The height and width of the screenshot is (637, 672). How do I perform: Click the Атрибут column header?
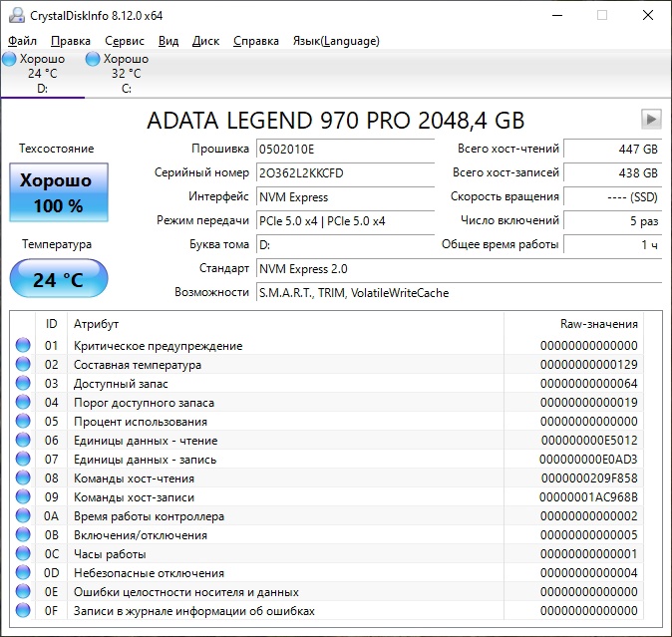(x=285, y=324)
